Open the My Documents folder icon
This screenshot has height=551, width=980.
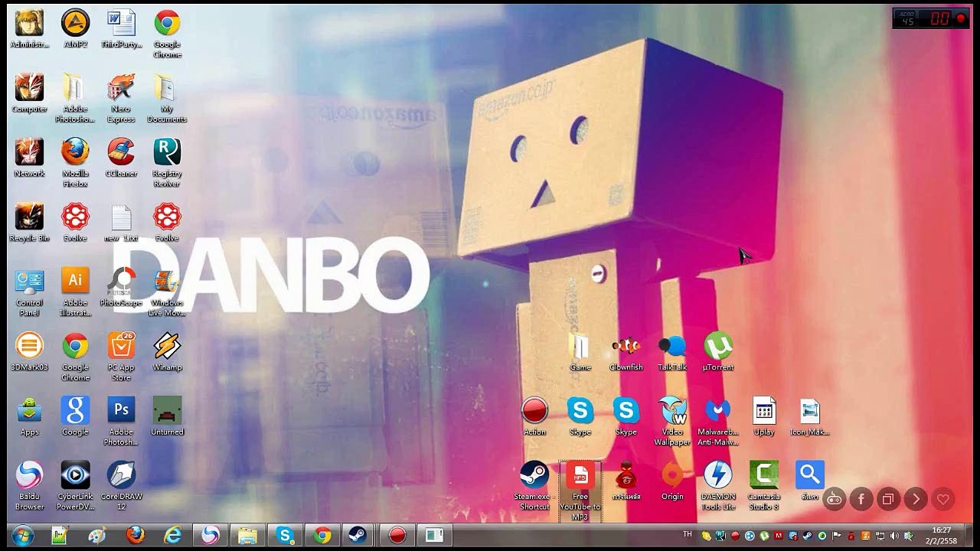(167, 98)
